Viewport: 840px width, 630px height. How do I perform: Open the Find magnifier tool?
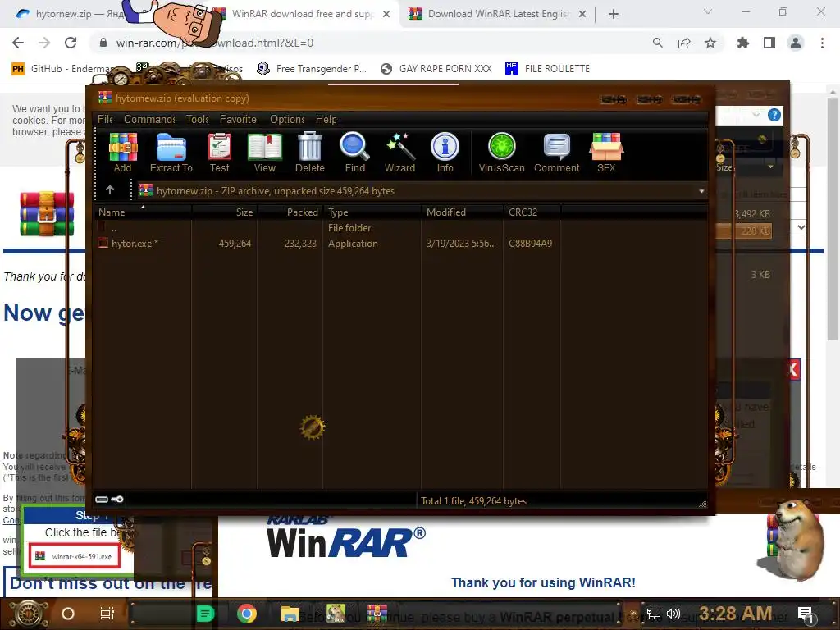point(354,153)
